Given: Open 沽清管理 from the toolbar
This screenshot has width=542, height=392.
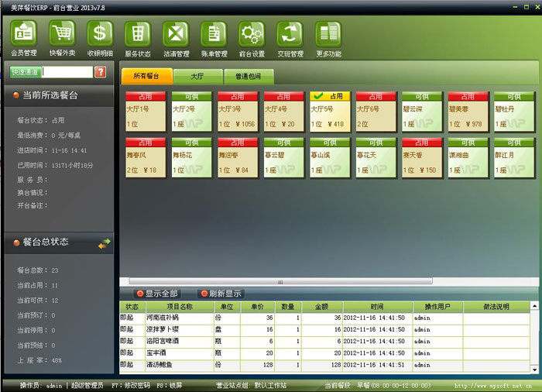Looking at the screenshot, I should pos(176,34).
